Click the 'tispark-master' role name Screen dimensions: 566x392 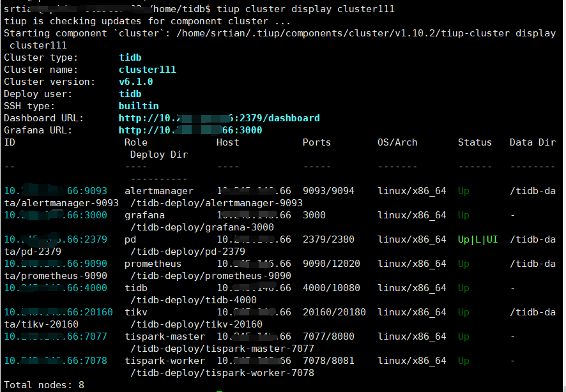(x=165, y=336)
